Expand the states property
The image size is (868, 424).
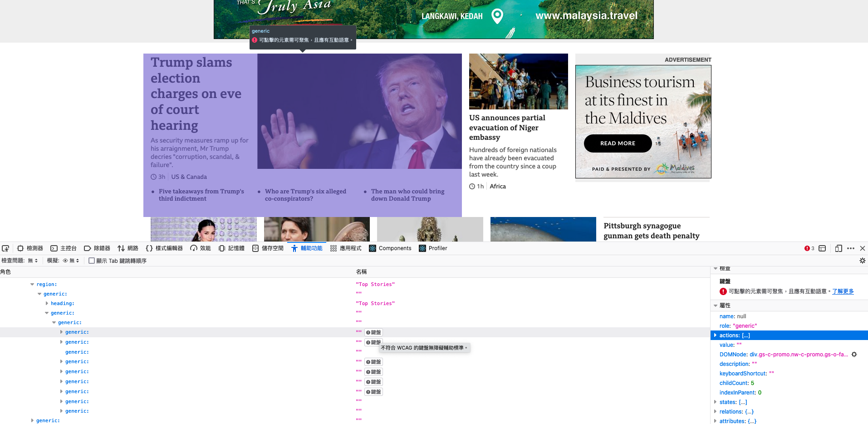coord(716,402)
